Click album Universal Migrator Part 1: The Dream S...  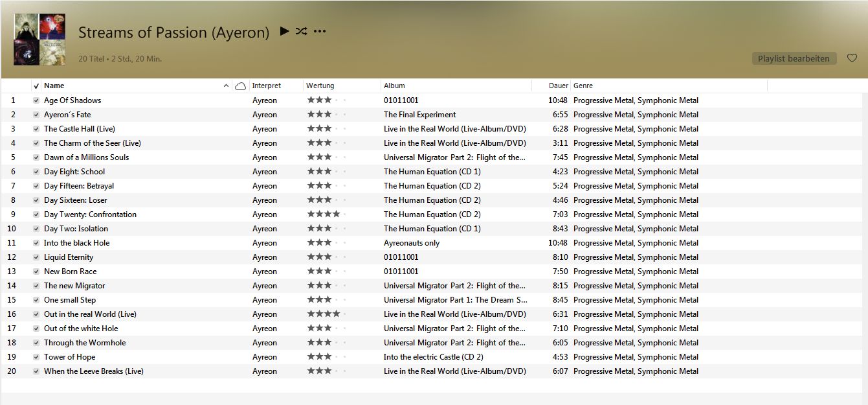pyautogui.click(x=456, y=300)
